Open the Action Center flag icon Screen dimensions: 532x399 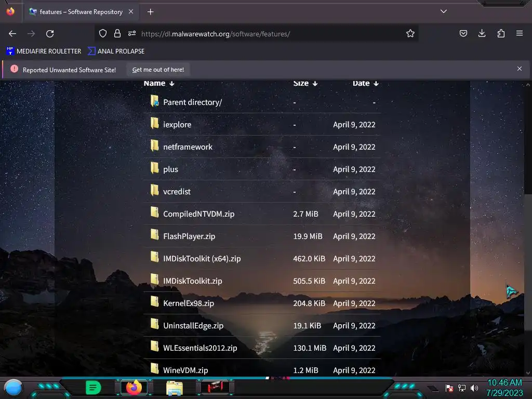tap(449, 388)
